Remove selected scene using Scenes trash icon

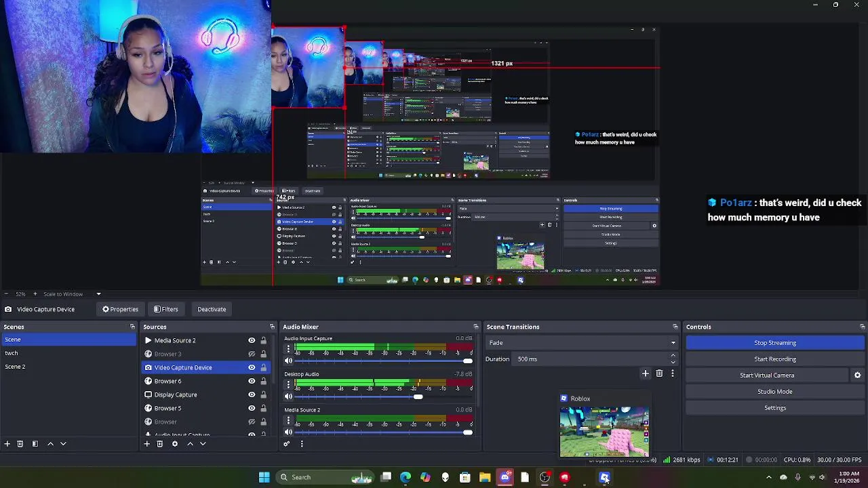point(20,444)
